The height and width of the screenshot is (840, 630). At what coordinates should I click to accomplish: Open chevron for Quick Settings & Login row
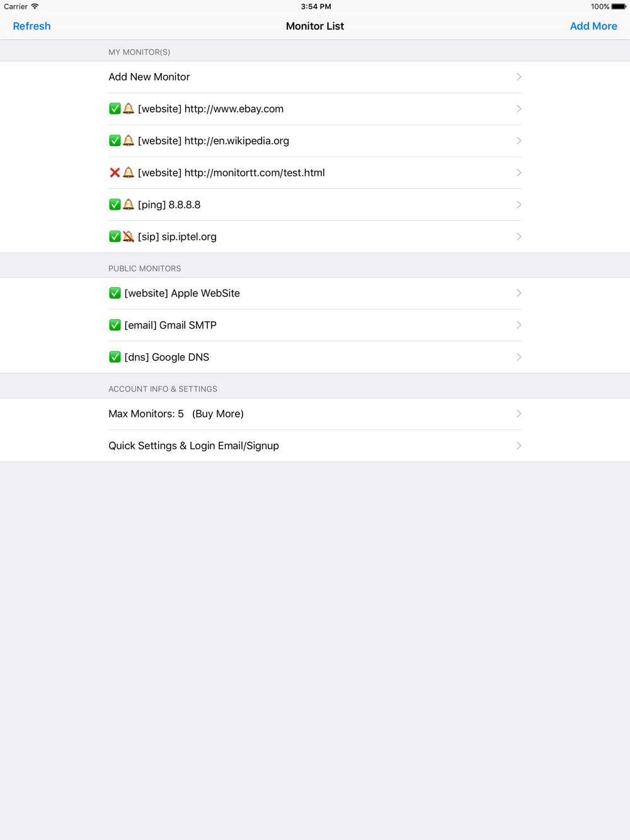(519, 446)
